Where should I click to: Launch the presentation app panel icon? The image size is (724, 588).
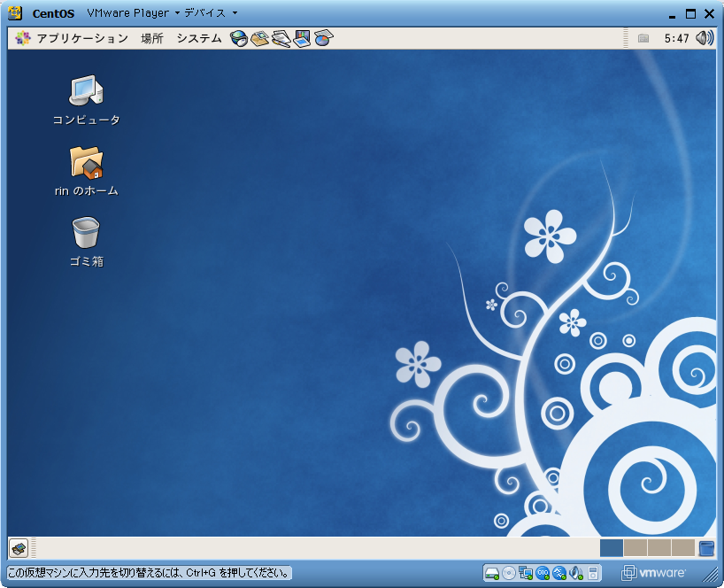[x=302, y=38]
